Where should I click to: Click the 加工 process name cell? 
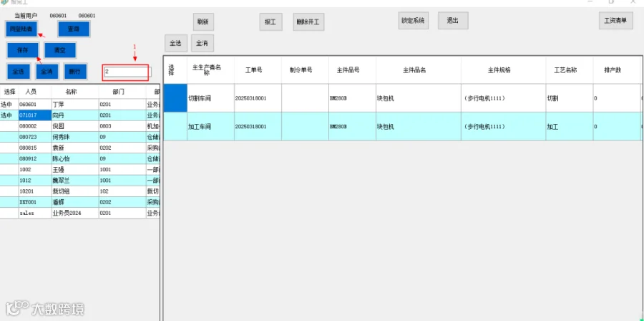coord(570,127)
